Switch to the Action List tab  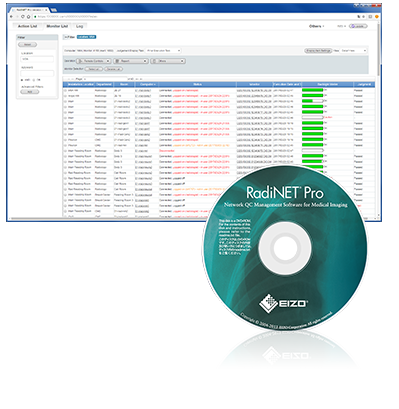click(27, 26)
